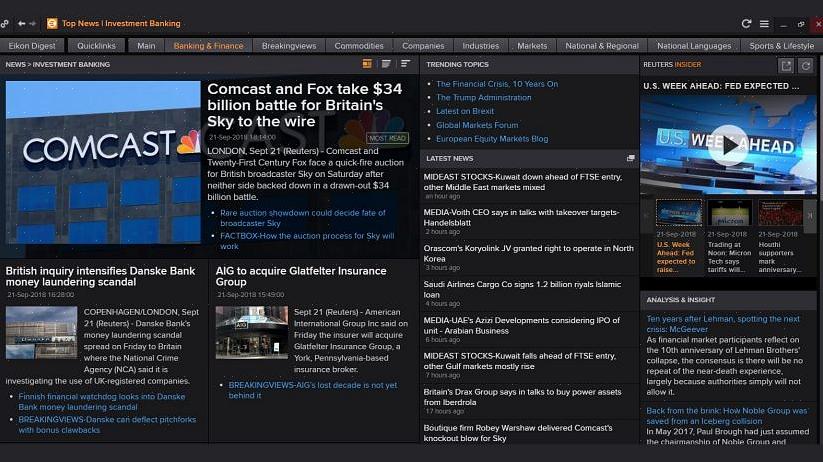823x462 pixels.
Task: Switch to the Main tab
Action: click(146, 46)
